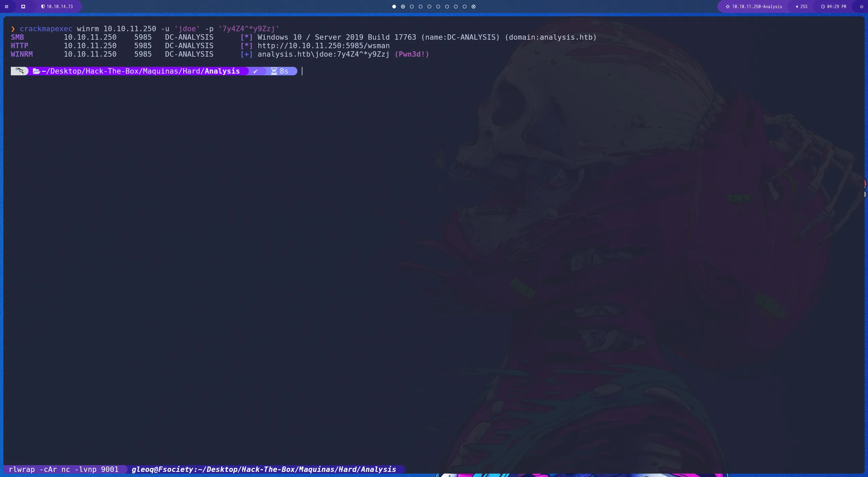868x477 pixels.
Task: Select the last workspace indicator dot
Action: (x=473, y=6)
